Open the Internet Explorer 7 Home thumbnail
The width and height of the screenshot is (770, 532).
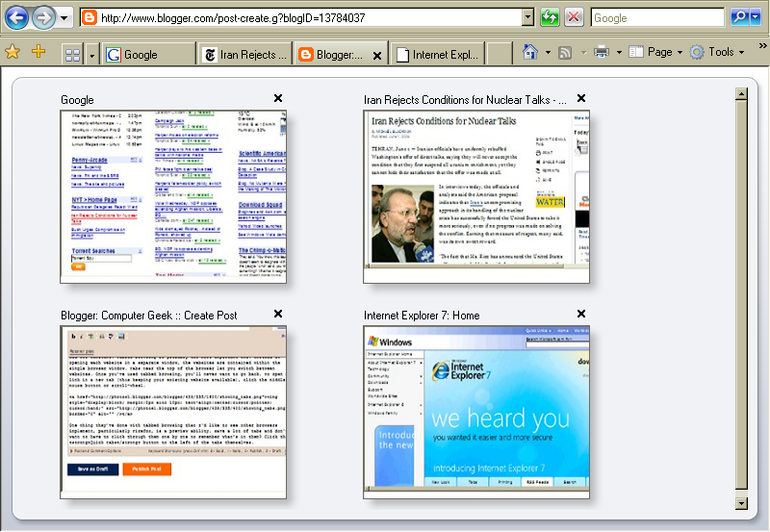point(476,413)
